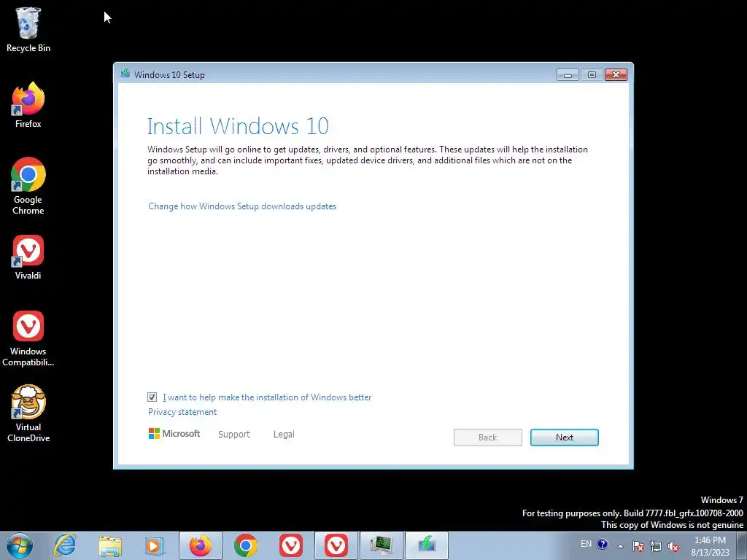Open the muted volume tray icon
The width and height of the screenshot is (747, 560).
tap(673, 546)
